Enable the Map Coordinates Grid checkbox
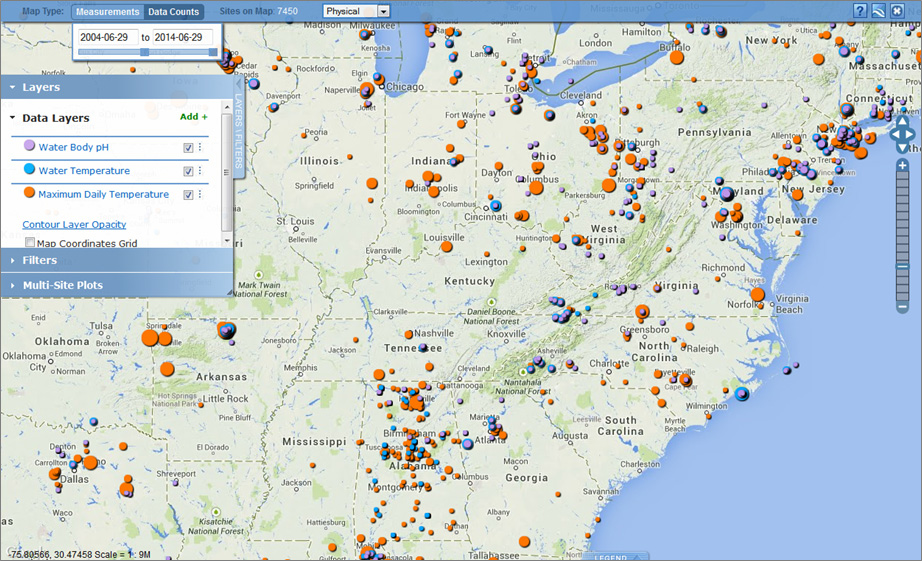The height and width of the screenshot is (561, 922). [x=30, y=242]
